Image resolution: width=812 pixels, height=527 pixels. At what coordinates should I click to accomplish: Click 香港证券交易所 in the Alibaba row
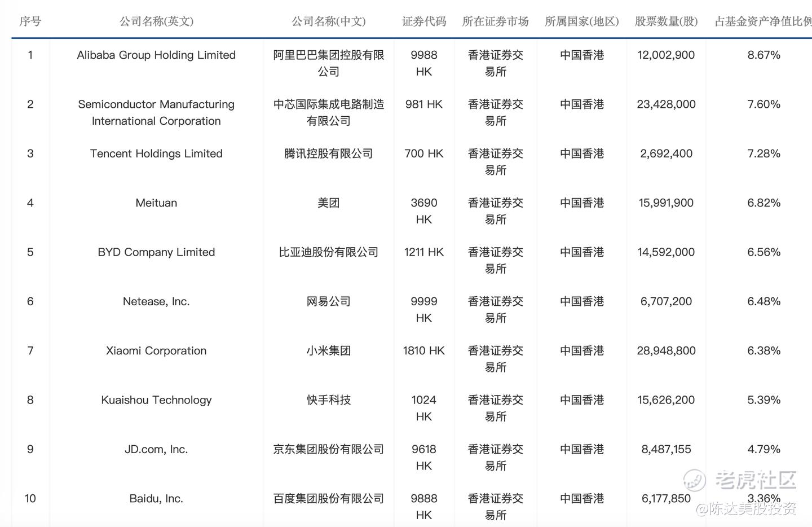pos(496,63)
